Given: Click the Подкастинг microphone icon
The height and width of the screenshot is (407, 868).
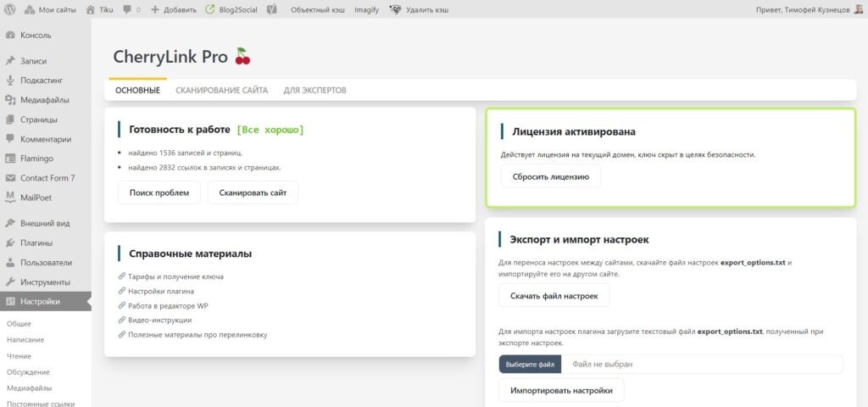Looking at the screenshot, I should [x=10, y=81].
